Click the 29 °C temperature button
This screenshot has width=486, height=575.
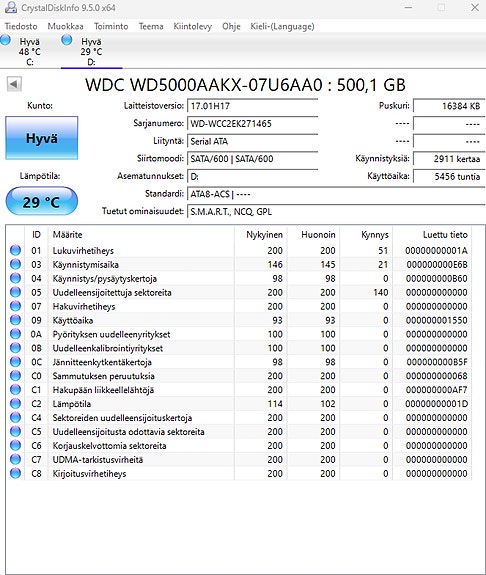(41, 202)
